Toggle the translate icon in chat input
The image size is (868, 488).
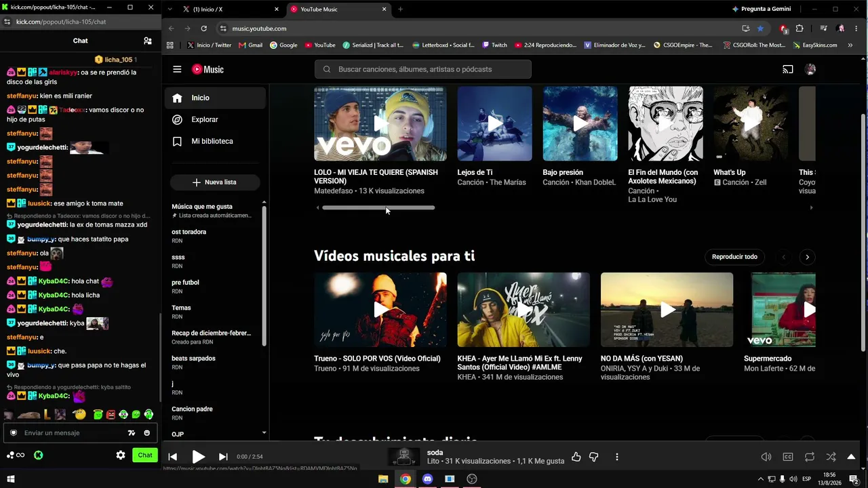(x=132, y=433)
